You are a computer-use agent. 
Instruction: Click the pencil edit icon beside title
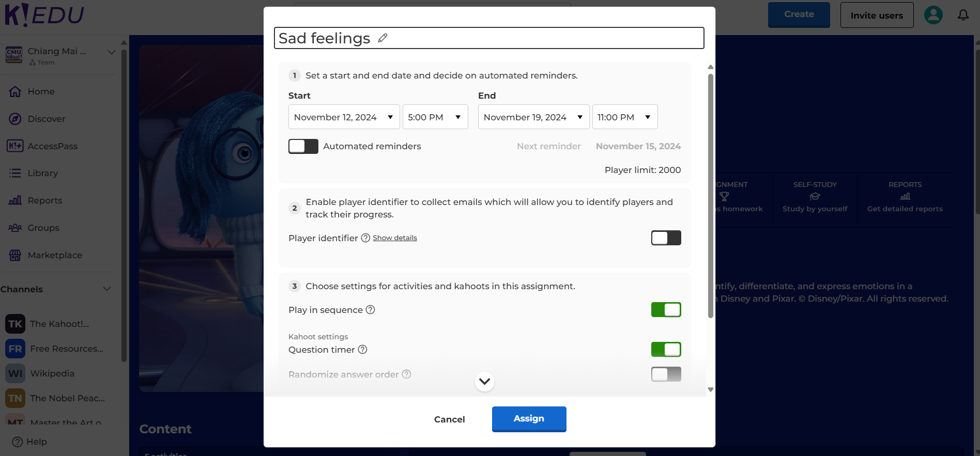click(382, 38)
